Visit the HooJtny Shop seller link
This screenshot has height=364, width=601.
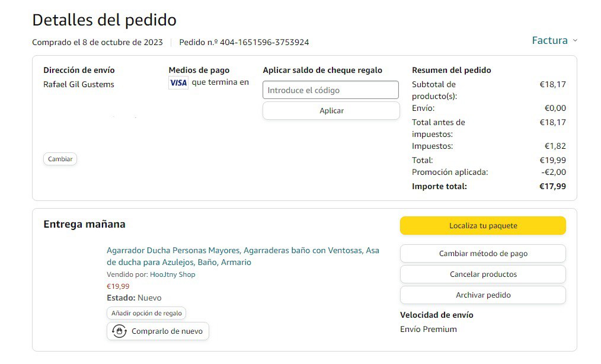[172, 274]
